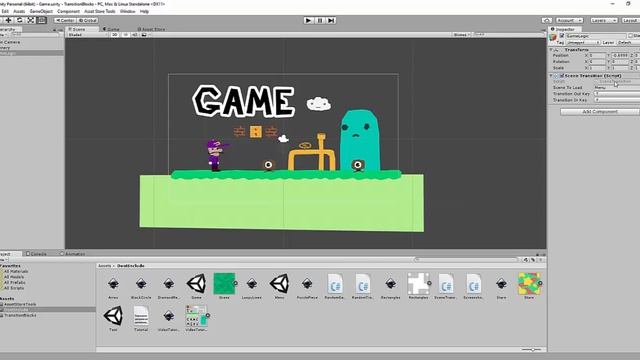Screen dimensions: 640x360
Task: Select the Menu scene asset
Action: (x=280, y=286)
